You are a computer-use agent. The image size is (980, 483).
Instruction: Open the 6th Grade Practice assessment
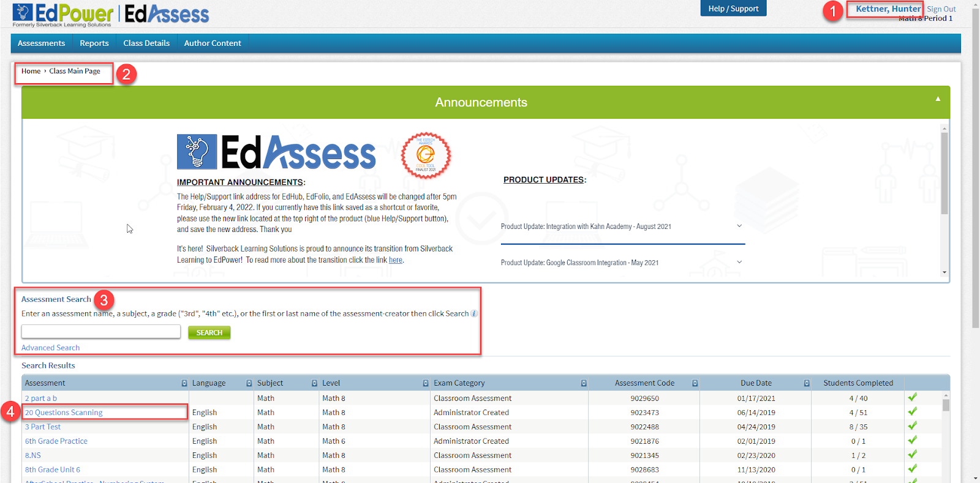56,441
